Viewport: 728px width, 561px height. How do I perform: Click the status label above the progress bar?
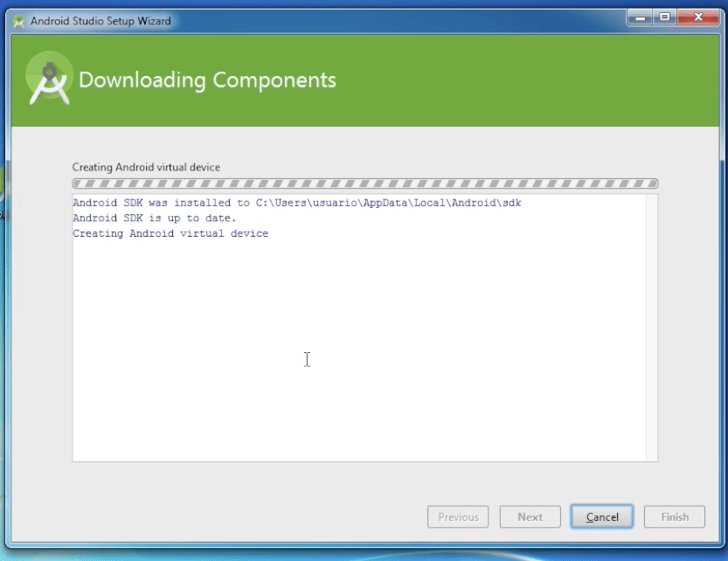tap(146, 167)
